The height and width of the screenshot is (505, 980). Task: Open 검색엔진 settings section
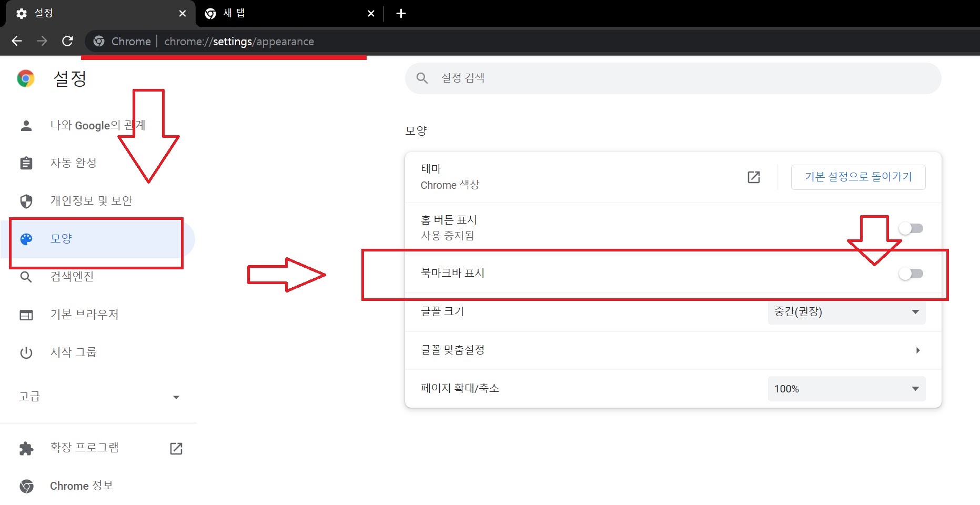[98, 277]
